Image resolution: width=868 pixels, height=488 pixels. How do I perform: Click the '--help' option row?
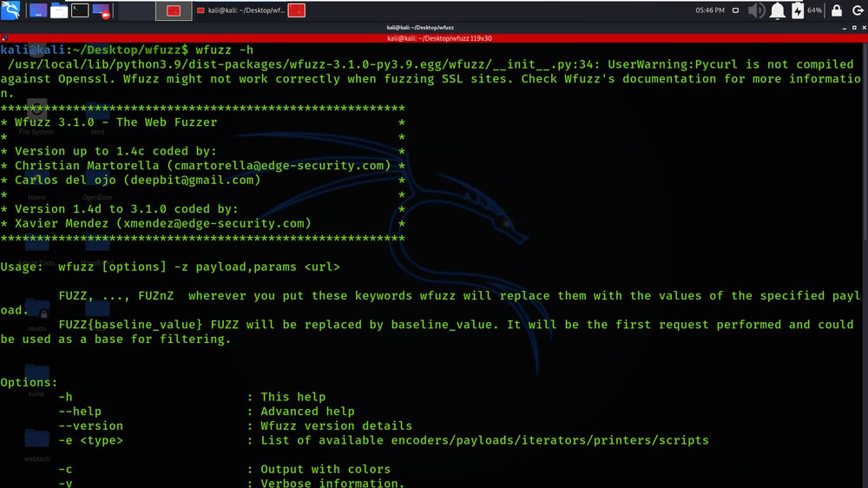pyautogui.click(x=207, y=411)
